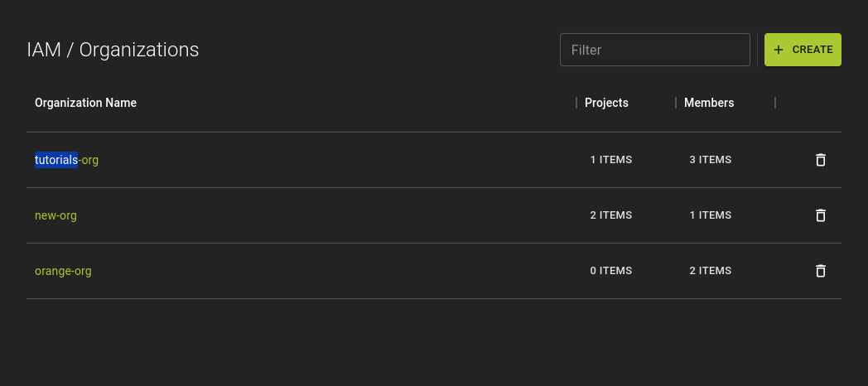
Task: Click the plus icon in Create button
Action: pyautogui.click(x=779, y=50)
